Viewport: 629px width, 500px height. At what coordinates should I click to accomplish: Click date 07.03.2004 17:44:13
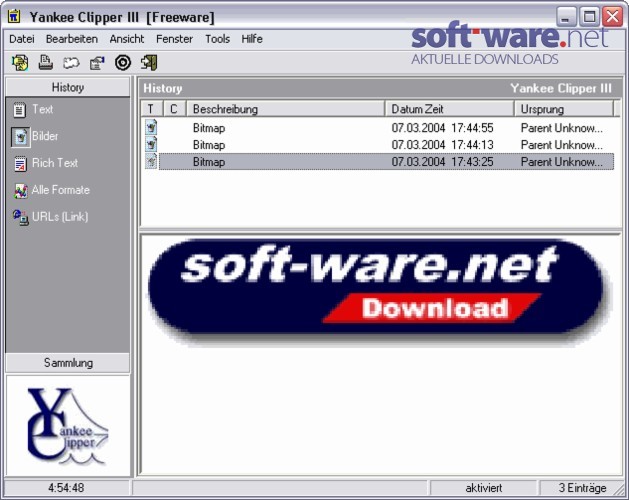[x=442, y=145]
